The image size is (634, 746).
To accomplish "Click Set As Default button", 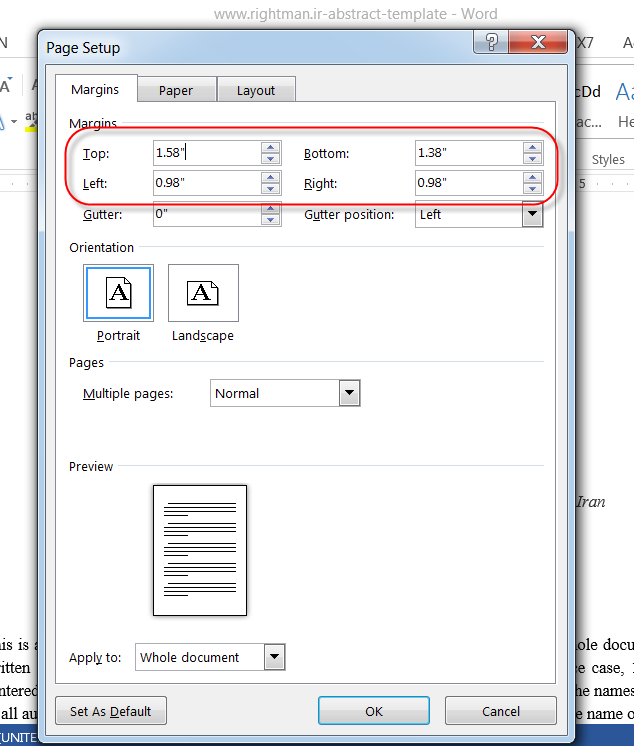I will (111, 711).
